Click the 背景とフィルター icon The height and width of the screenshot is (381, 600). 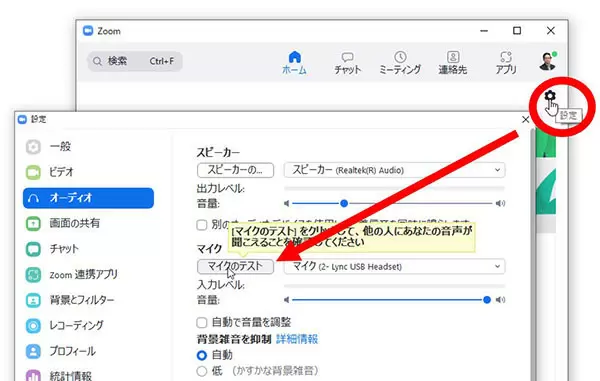pyautogui.click(x=33, y=300)
